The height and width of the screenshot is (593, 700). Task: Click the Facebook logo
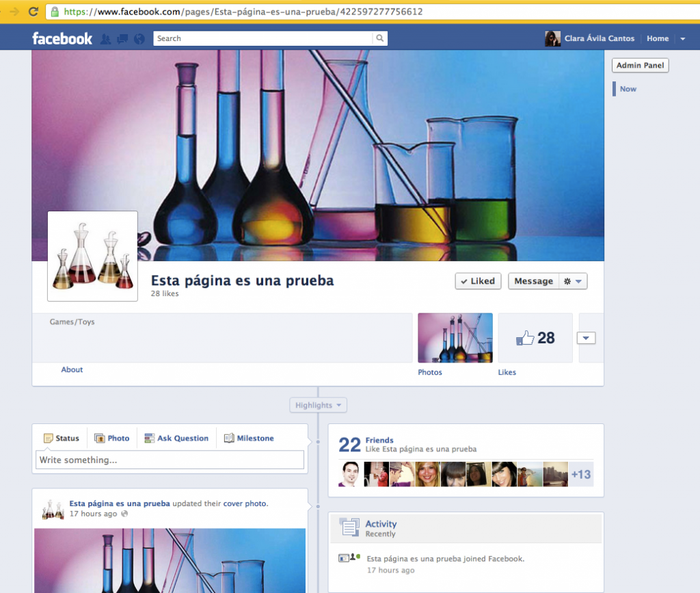point(62,38)
